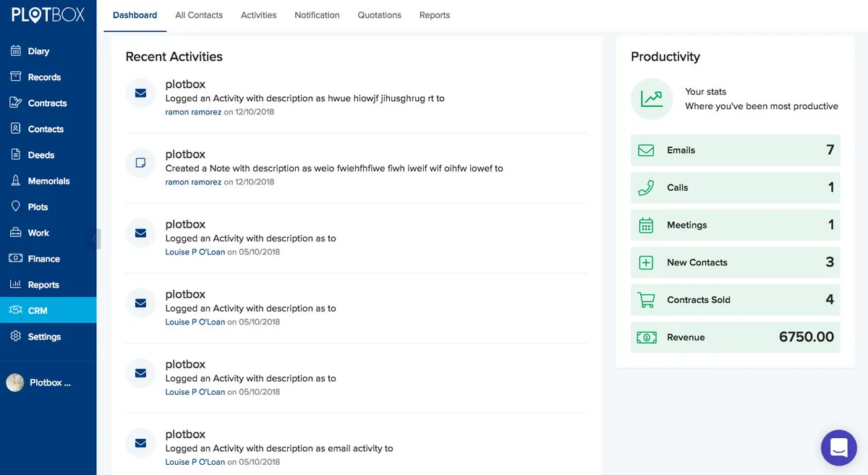Image resolution: width=868 pixels, height=475 pixels.
Task: Click the Revenue stat row
Action: (735, 338)
